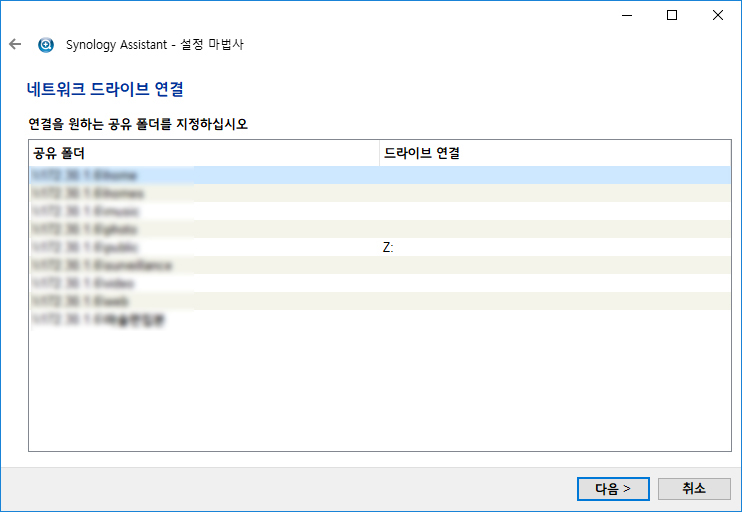The image size is (742, 512).
Task: Go back using the back arrow
Action: (15, 44)
